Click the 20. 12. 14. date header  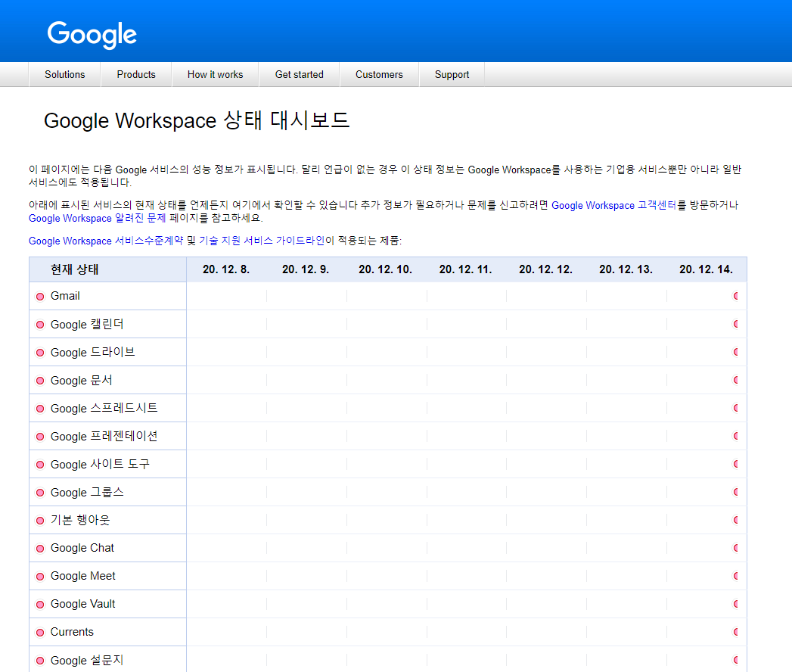click(706, 269)
